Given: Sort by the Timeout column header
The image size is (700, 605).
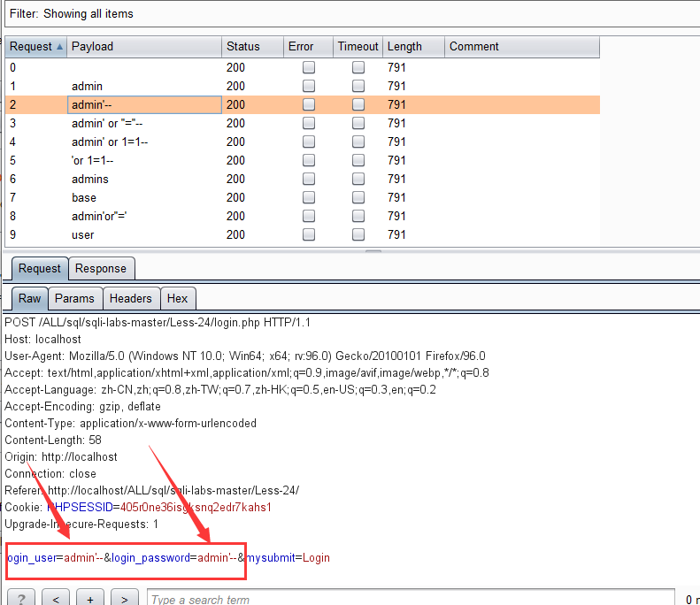Looking at the screenshot, I should (x=358, y=46).
